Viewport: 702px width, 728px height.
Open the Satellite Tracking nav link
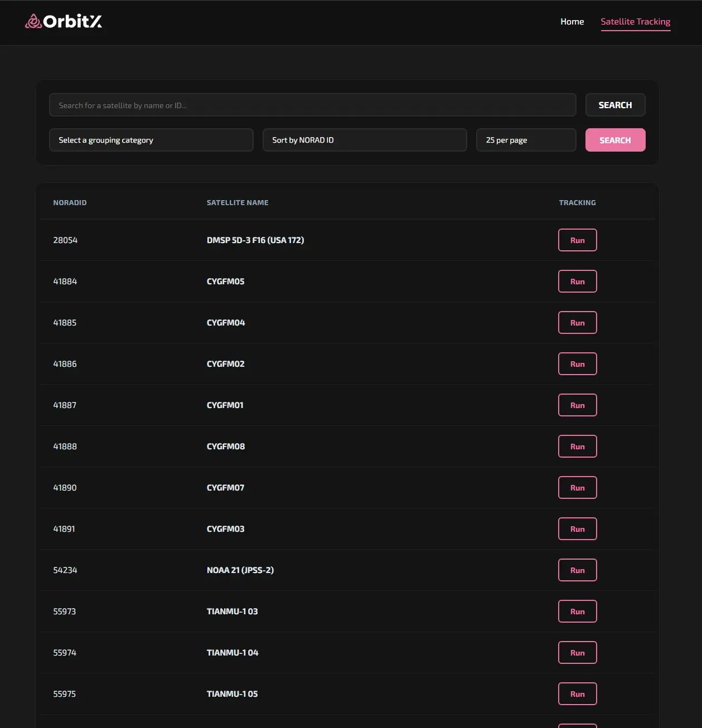click(x=636, y=22)
